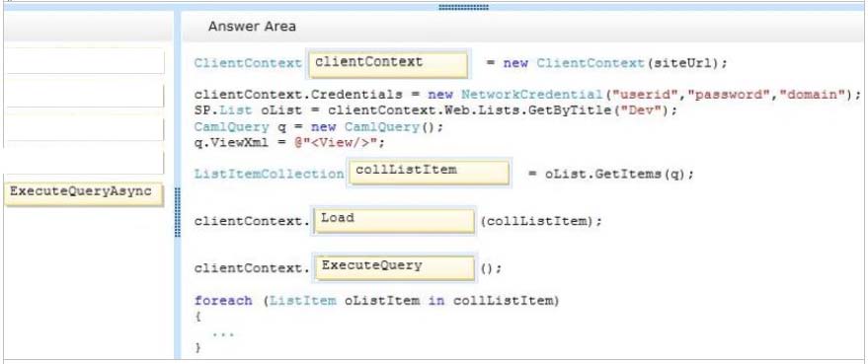Pick the ExecuteQuery answer box
Screen dimensions: 868x364
(x=394, y=268)
